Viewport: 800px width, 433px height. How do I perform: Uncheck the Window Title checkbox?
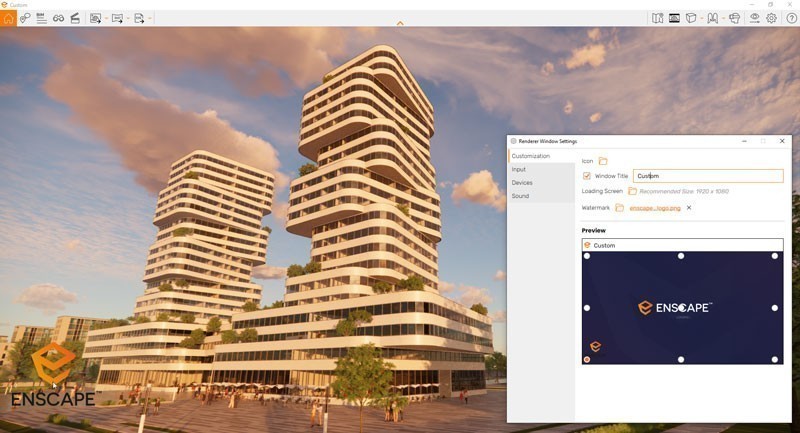click(x=587, y=176)
